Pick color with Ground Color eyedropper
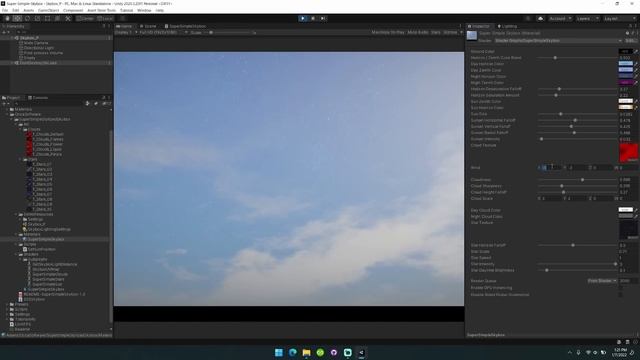 (x=636, y=51)
